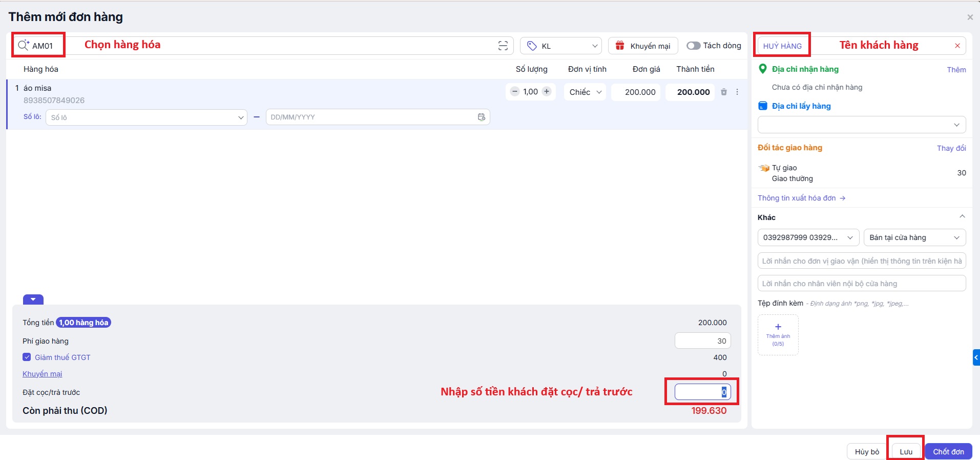This screenshot has height=460, width=980.
Task: Open the calendar picker for expiry date
Action: click(x=482, y=117)
